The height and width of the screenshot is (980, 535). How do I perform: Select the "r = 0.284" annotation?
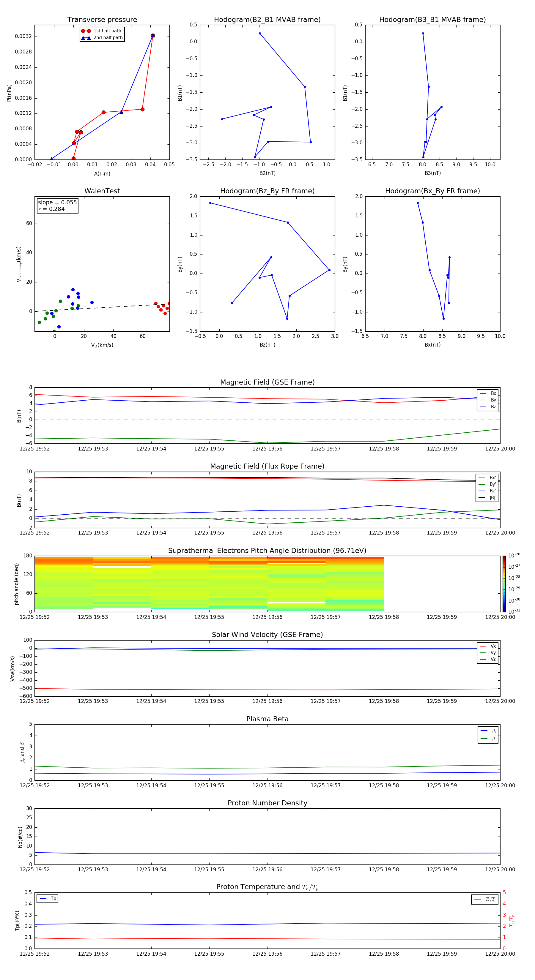(51, 209)
